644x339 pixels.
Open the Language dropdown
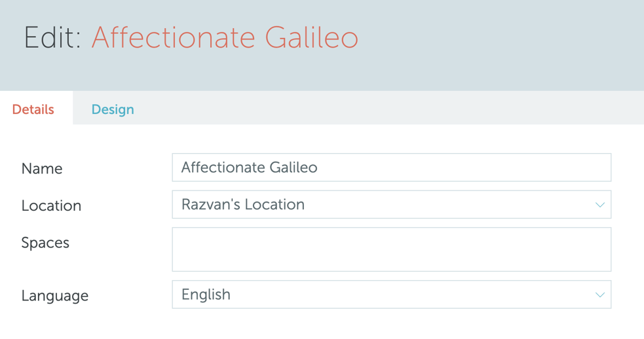391,294
